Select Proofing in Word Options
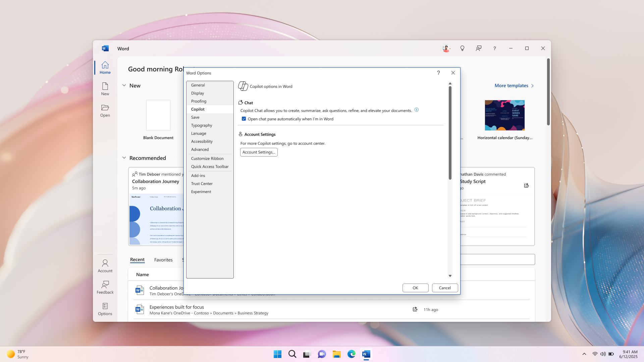The width and height of the screenshot is (644, 362). point(210,101)
